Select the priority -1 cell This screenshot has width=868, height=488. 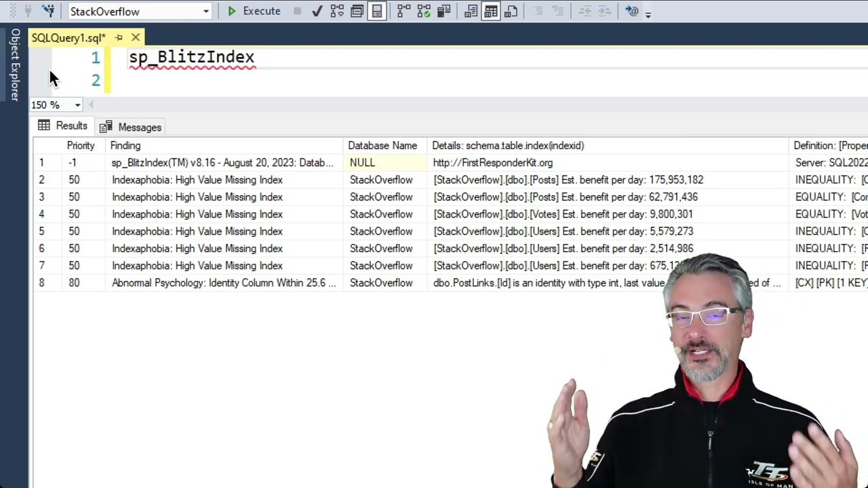(84, 163)
